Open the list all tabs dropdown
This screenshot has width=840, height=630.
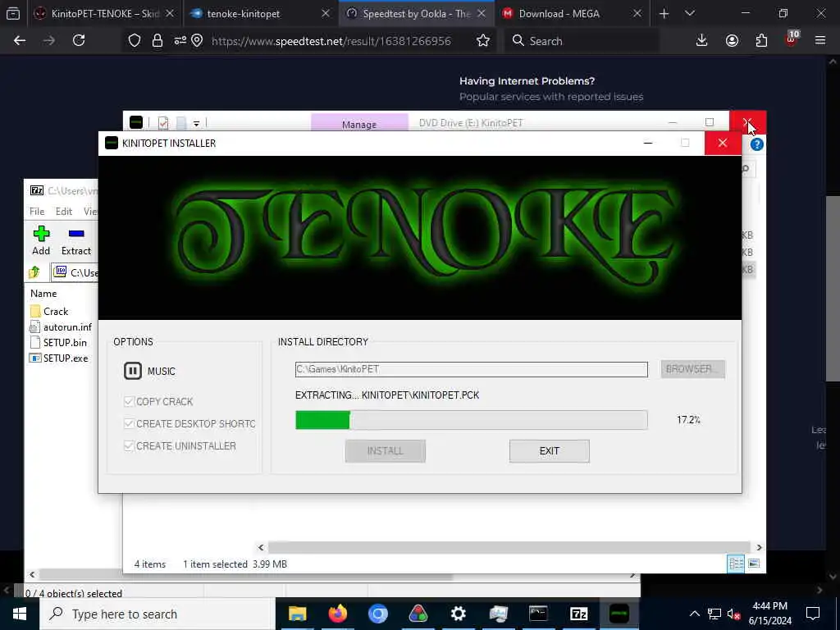pyautogui.click(x=690, y=13)
